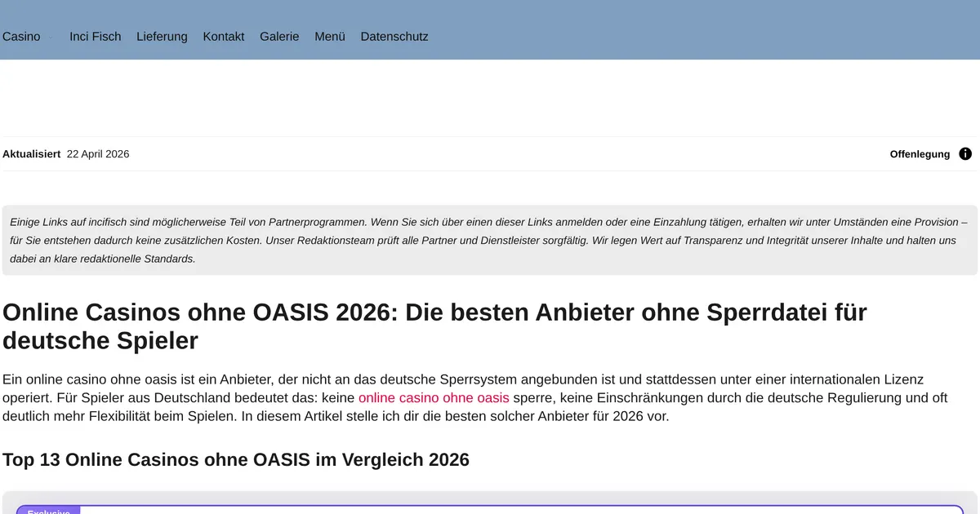980x514 pixels.
Task: Click the date '22 April 2026'
Action: (98, 154)
